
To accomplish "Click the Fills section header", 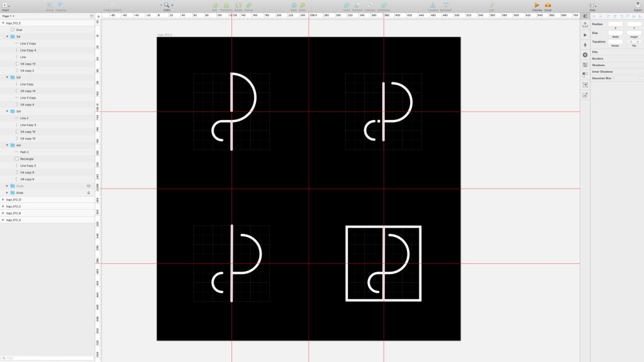I will pyautogui.click(x=595, y=52).
